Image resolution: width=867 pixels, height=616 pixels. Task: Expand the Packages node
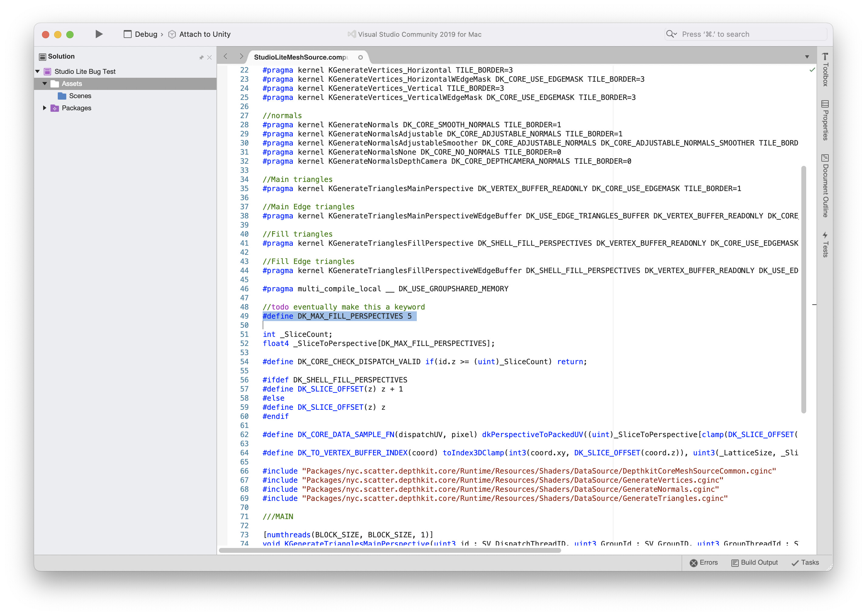pos(45,108)
